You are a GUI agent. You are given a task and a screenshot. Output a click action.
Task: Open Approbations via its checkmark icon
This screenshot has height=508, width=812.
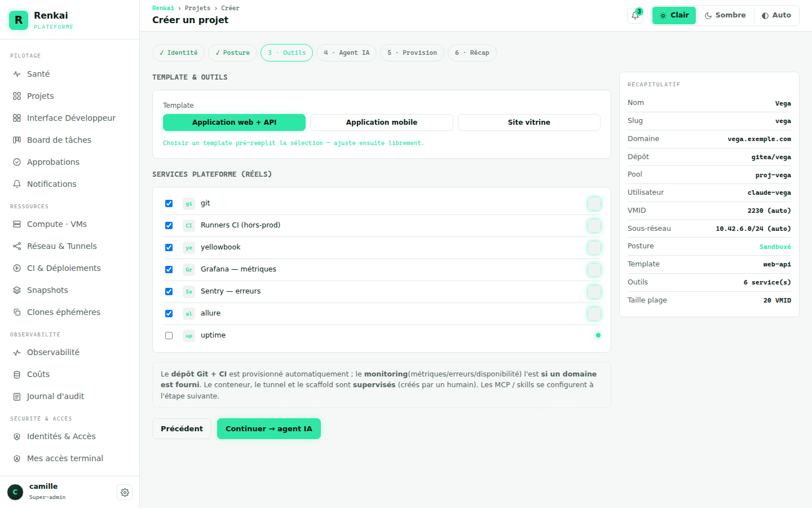pyautogui.click(x=17, y=162)
